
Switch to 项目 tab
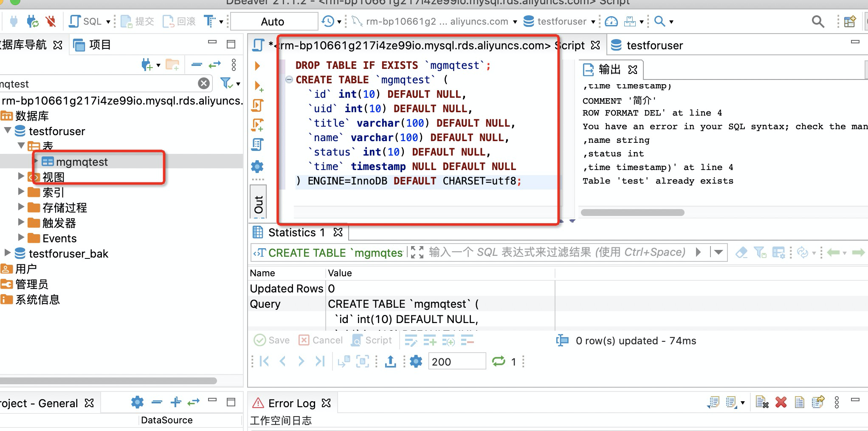point(92,45)
